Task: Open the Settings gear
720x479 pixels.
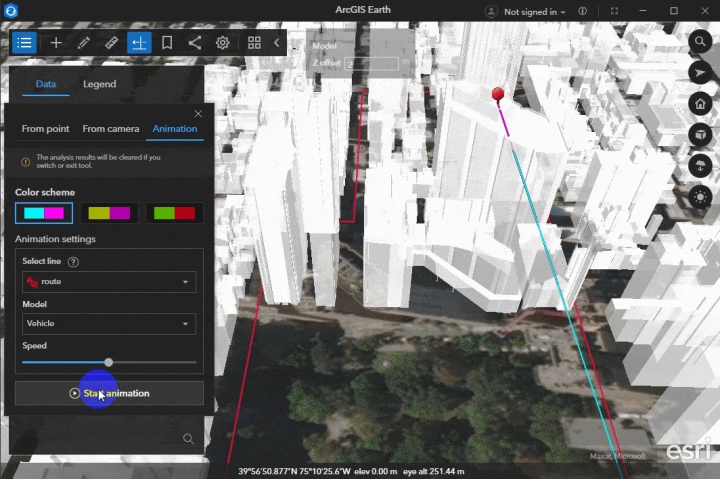Action: pyautogui.click(x=223, y=43)
